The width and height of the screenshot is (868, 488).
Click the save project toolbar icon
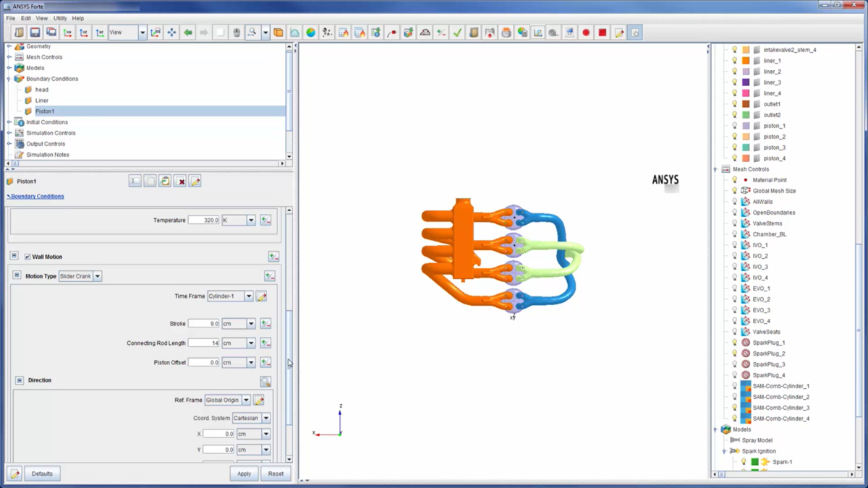click(35, 33)
